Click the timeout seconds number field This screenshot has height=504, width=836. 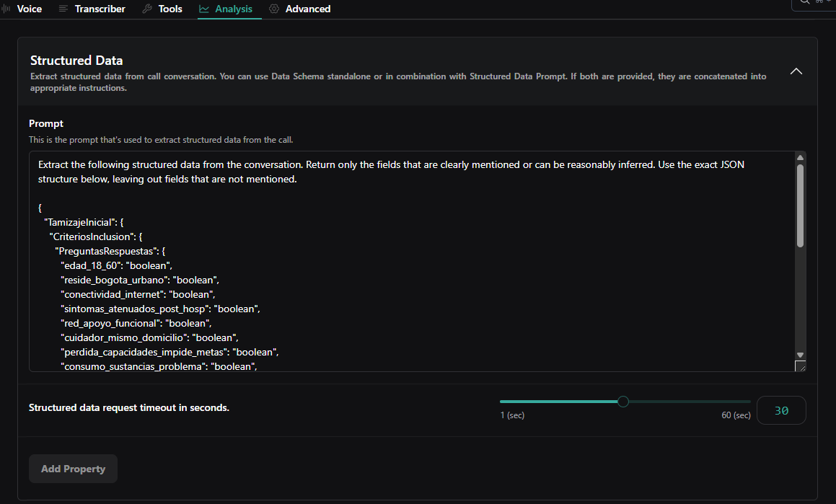[x=781, y=410]
